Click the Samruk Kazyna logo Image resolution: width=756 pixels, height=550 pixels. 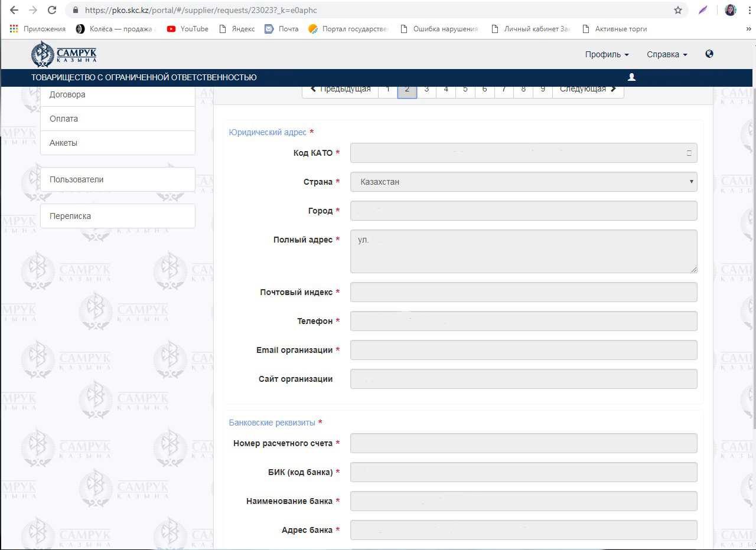pyautogui.click(x=64, y=54)
